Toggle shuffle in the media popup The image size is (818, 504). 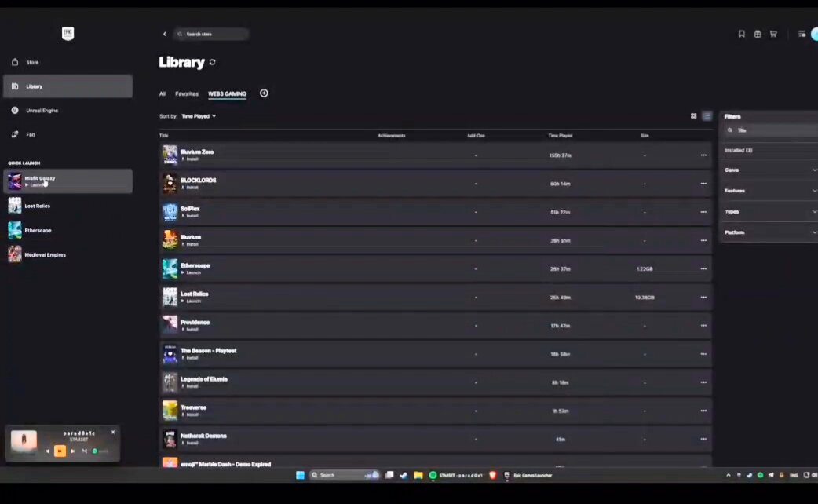pos(84,451)
